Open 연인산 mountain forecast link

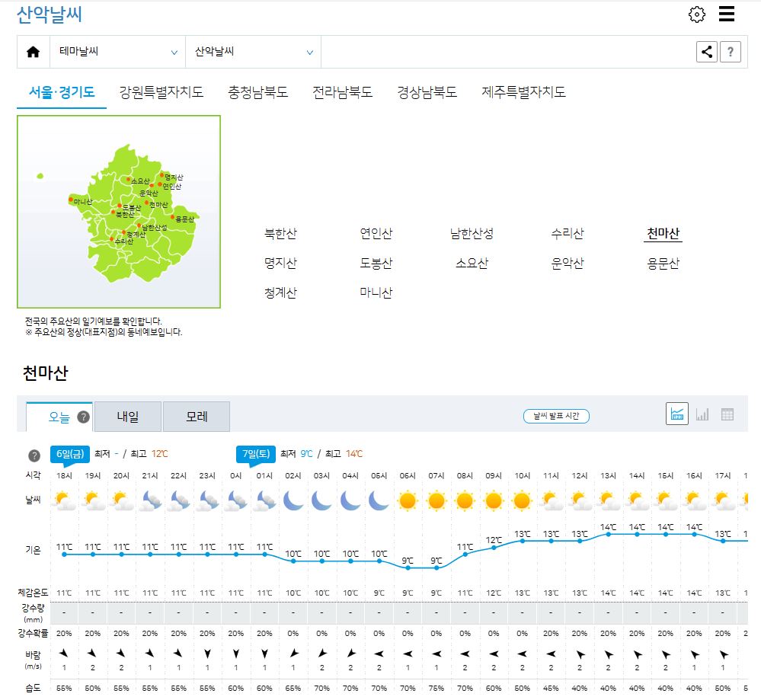(376, 234)
